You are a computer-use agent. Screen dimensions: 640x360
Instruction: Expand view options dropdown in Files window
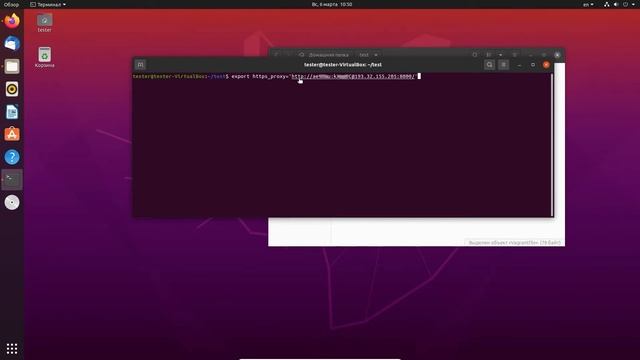500,55
